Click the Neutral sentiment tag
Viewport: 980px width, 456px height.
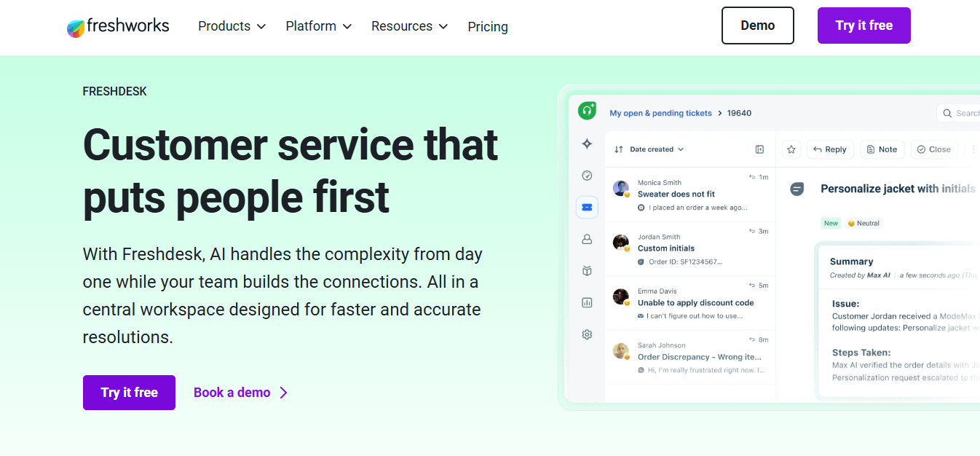(864, 223)
